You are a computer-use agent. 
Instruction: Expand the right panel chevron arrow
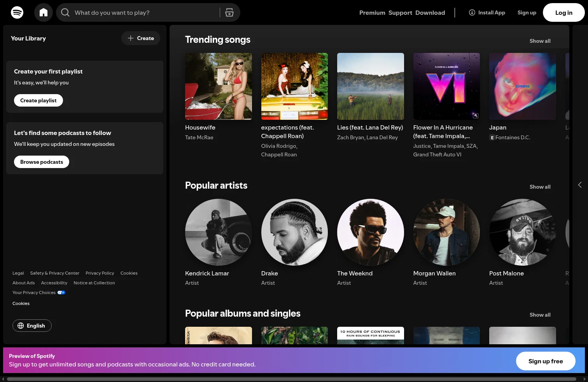(580, 185)
